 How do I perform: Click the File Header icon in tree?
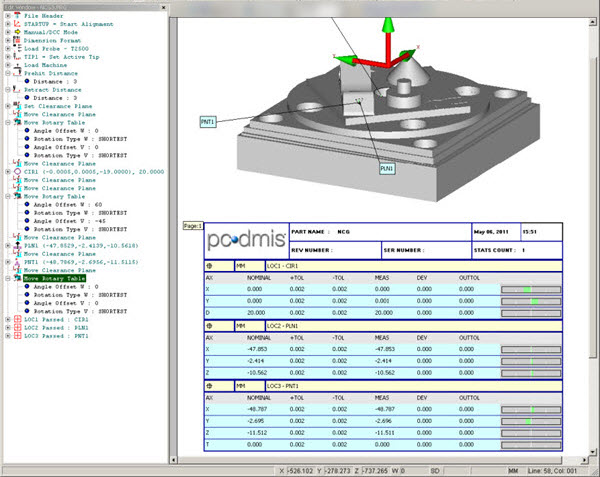pos(16,17)
